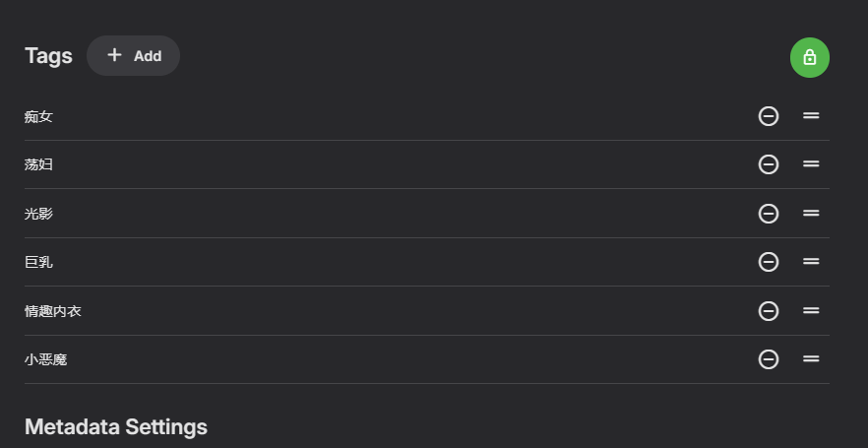Select the first tag name in the list
This screenshot has height=448, width=868.
38,116
